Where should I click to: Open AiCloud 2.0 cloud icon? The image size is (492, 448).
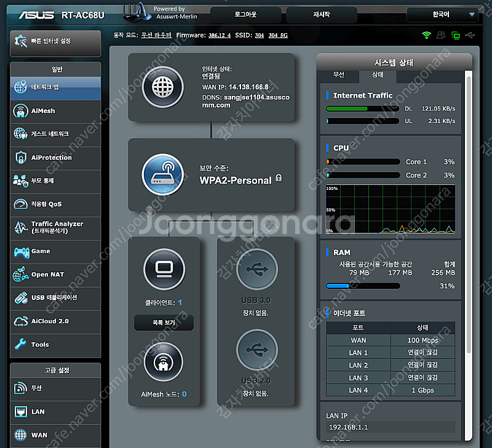tap(21, 321)
